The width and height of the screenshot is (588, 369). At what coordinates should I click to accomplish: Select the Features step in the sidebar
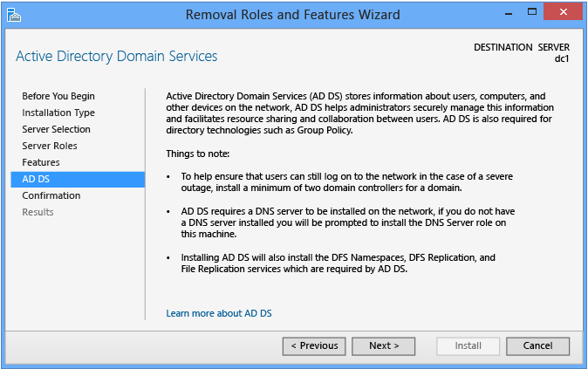tap(41, 162)
